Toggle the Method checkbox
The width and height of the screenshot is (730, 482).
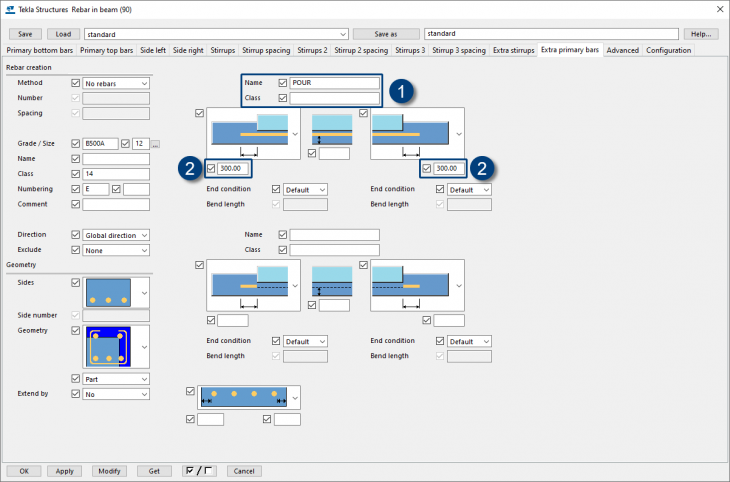tap(75, 83)
